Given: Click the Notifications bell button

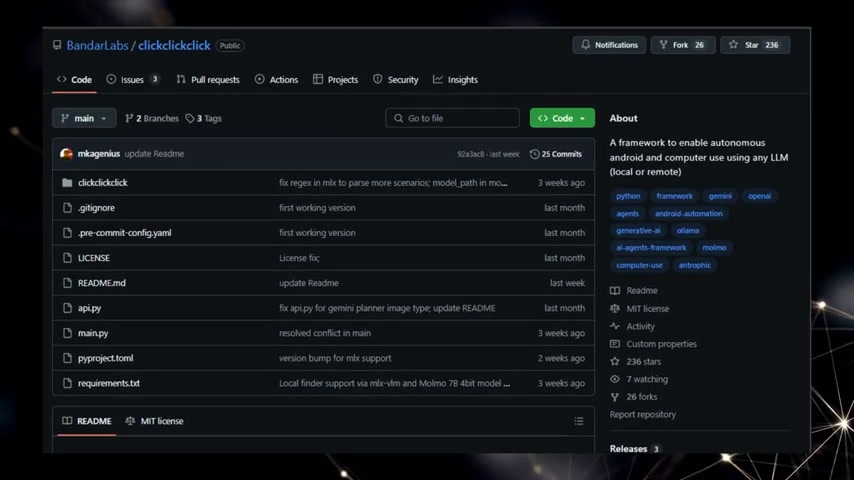Looking at the screenshot, I should (x=609, y=45).
